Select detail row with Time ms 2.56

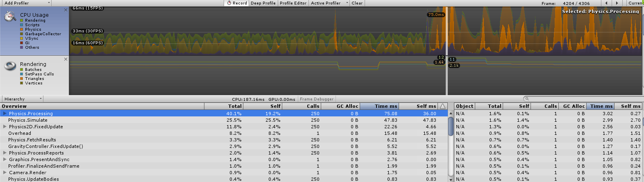coord(549,127)
